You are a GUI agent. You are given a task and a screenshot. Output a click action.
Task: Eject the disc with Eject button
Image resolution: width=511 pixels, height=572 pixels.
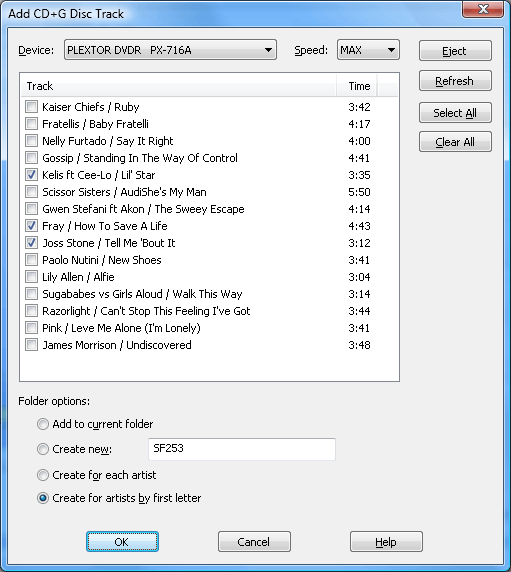click(455, 51)
